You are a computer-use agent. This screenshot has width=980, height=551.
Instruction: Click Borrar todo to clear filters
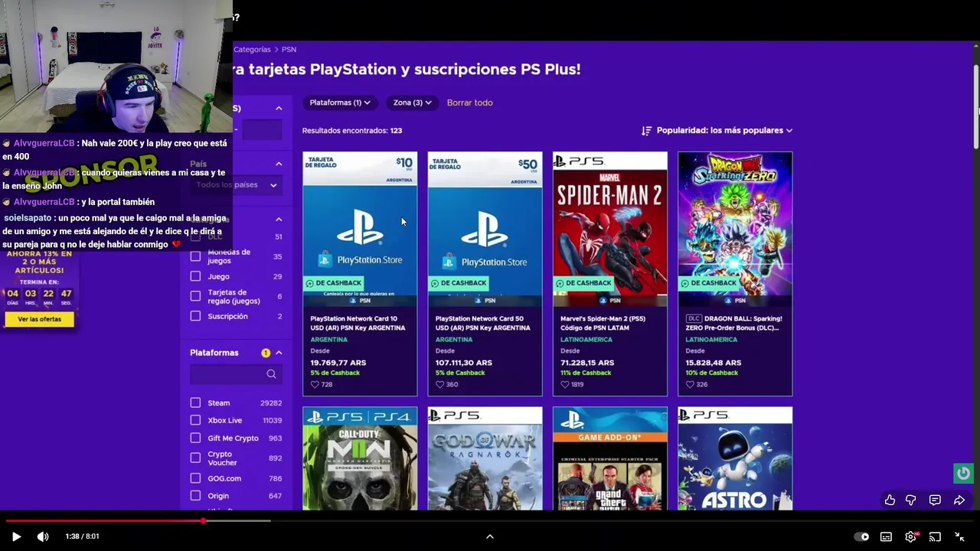click(469, 103)
